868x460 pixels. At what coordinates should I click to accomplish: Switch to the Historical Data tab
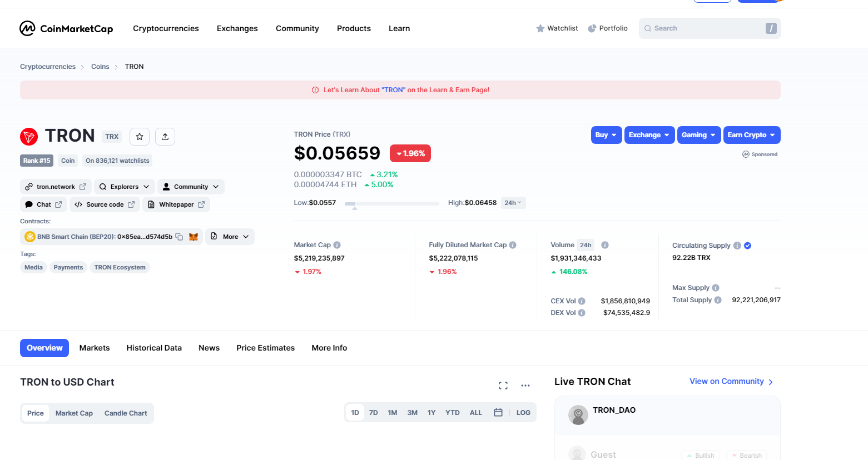pos(154,348)
